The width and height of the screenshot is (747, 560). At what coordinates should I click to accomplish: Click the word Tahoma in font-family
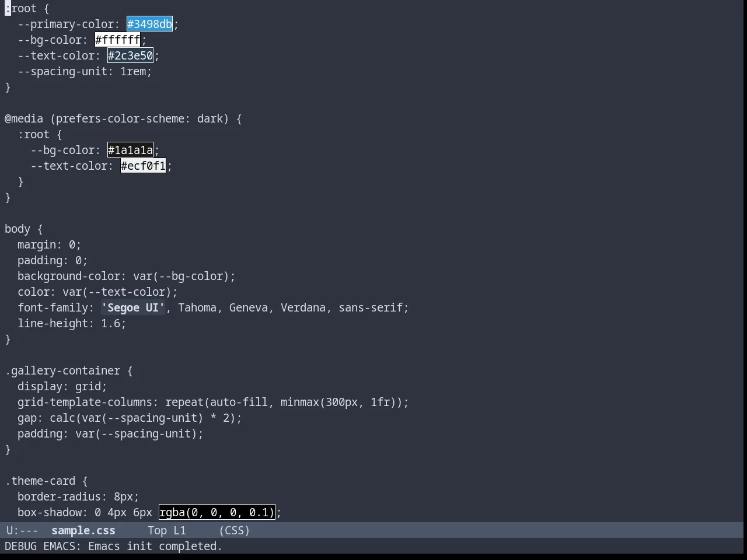(x=197, y=307)
